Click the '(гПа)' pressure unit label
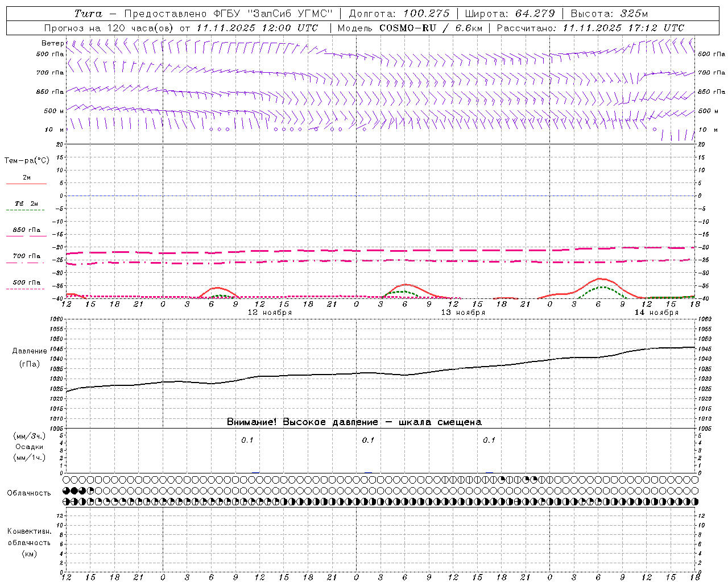Image resolution: width=728 pixels, height=582 pixels. (30, 364)
